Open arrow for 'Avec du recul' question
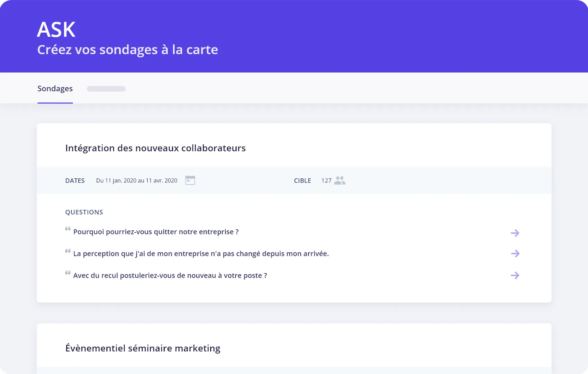The image size is (588, 374). tap(515, 275)
